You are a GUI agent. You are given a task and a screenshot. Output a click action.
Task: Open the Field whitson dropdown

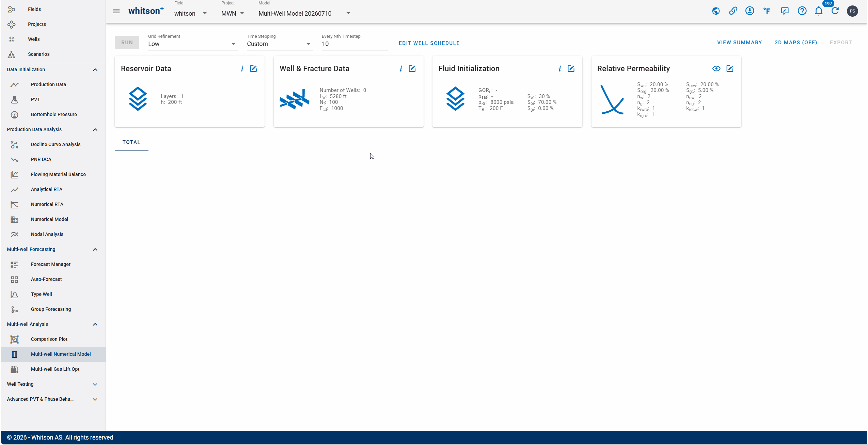(x=190, y=13)
